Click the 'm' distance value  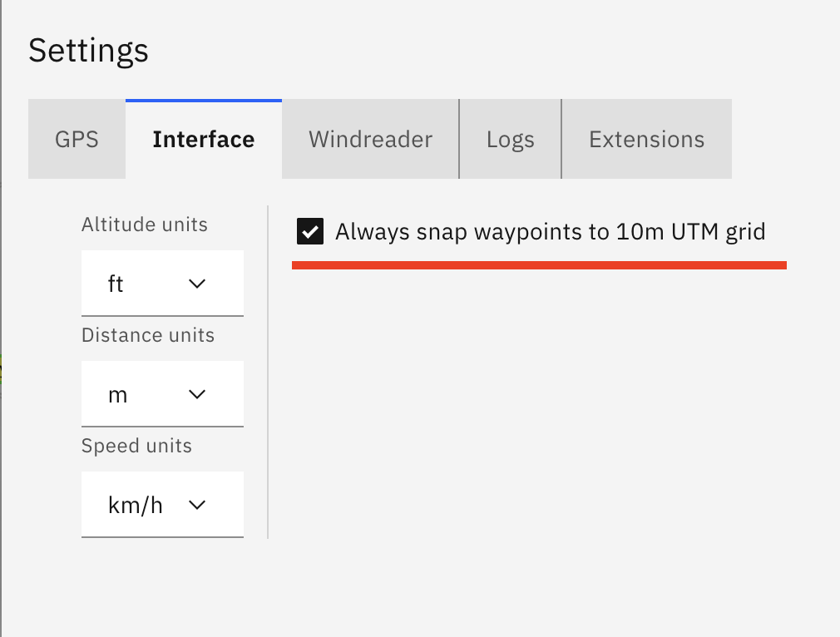point(117,394)
